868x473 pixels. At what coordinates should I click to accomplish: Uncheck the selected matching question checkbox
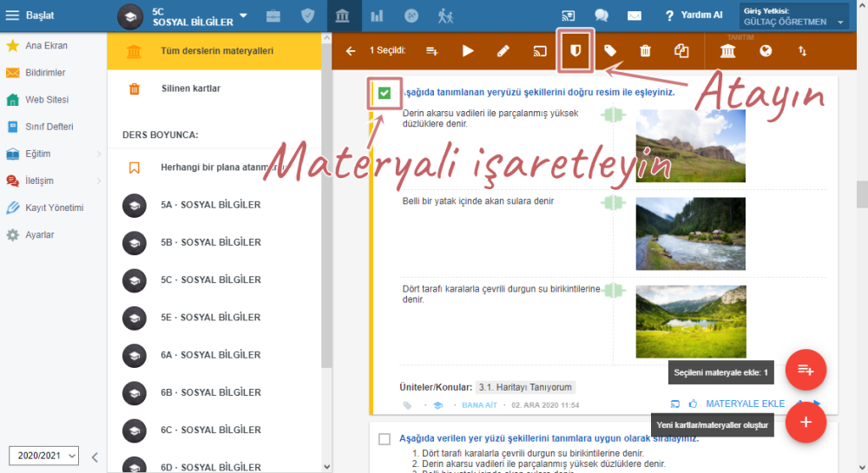[385, 93]
